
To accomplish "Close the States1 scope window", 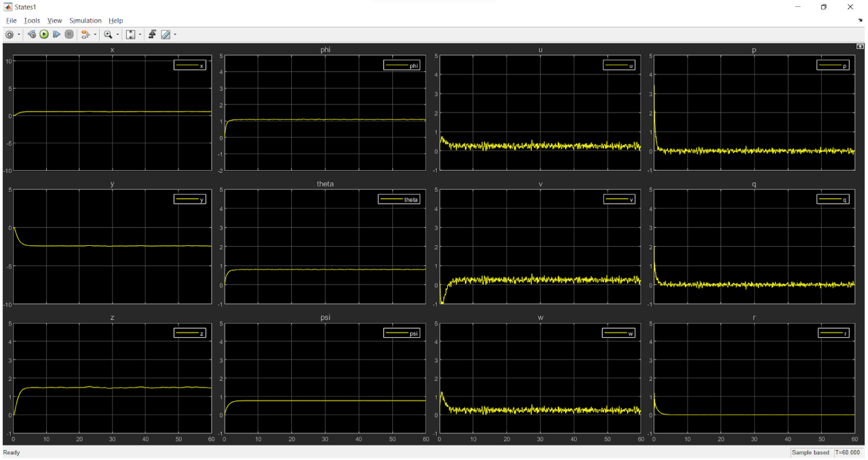I will pos(850,7).
